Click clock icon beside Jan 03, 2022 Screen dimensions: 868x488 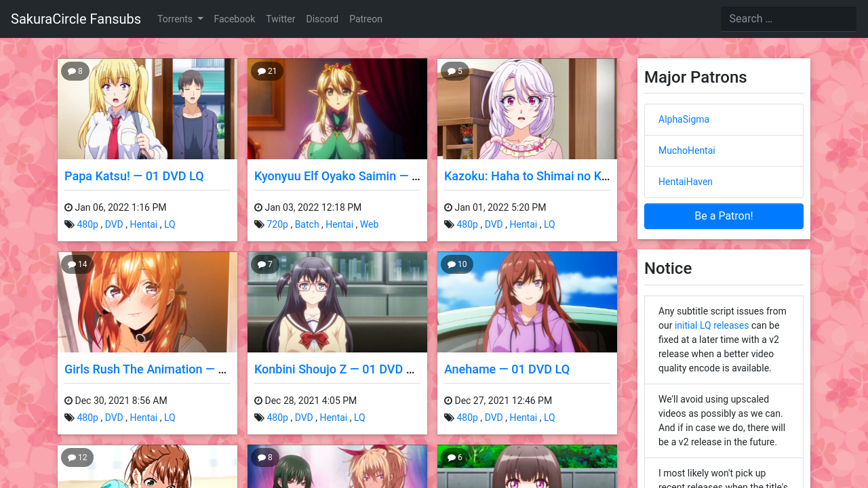point(258,207)
